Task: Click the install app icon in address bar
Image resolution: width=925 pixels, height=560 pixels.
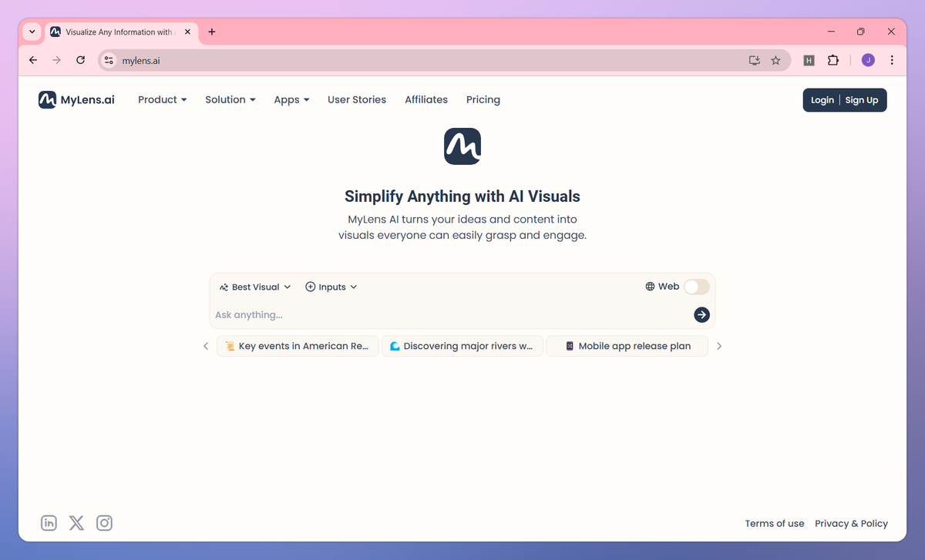Action: [x=754, y=60]
